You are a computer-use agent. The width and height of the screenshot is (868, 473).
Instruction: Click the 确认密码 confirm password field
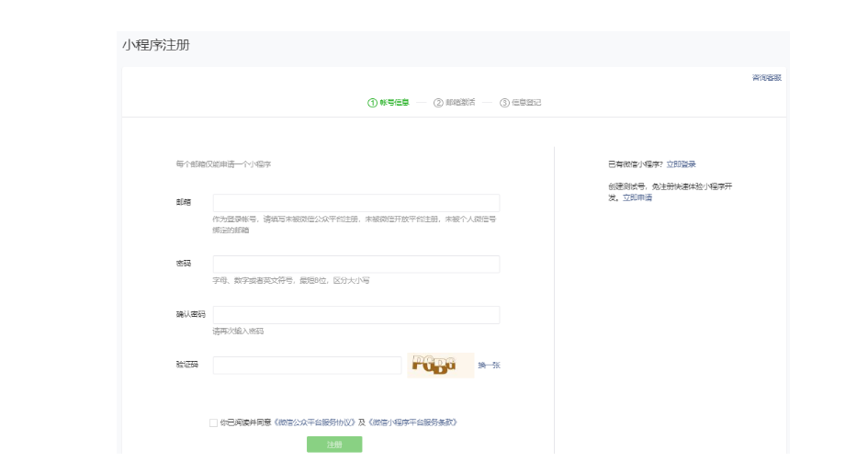click(x=356, y=315)
